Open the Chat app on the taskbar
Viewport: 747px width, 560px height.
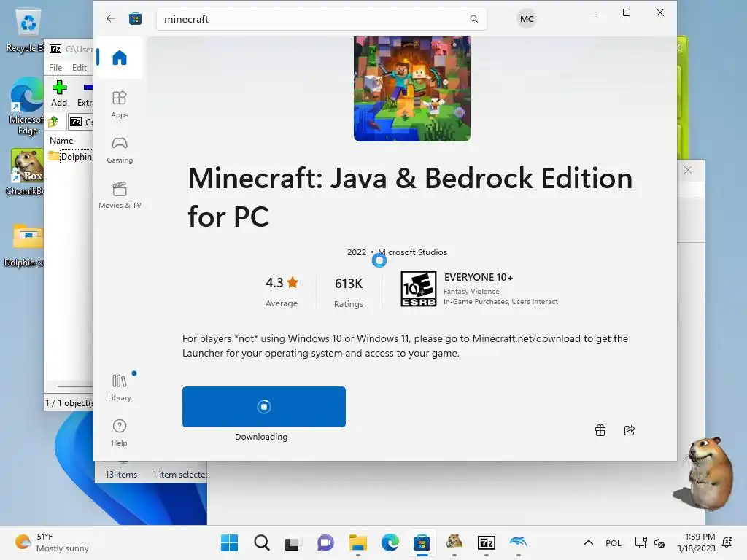click(x=325, y=542)
